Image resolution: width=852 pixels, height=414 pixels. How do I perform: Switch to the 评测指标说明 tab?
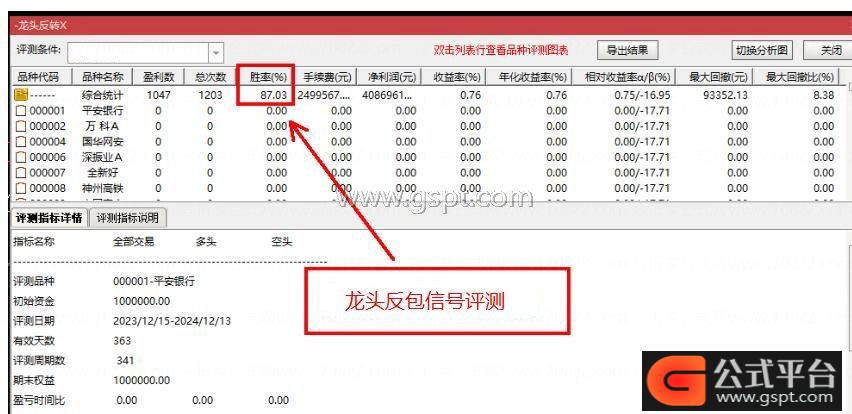coord(128,218)
